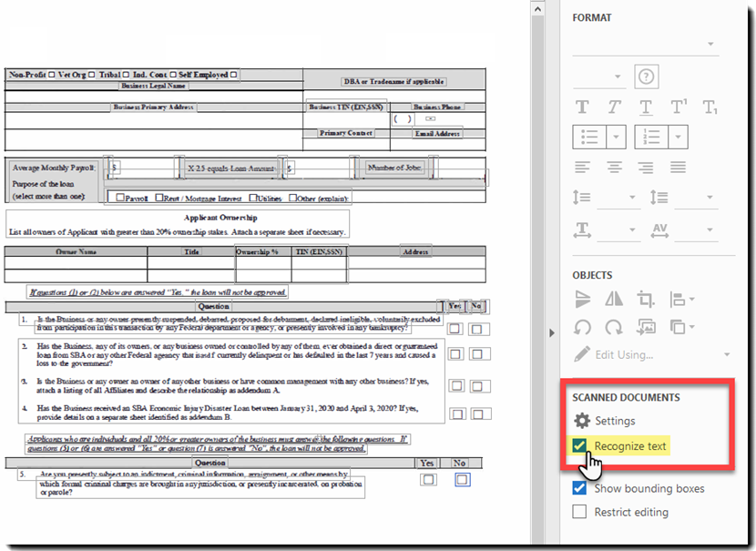Enable Restrict editing

(579, 512)
